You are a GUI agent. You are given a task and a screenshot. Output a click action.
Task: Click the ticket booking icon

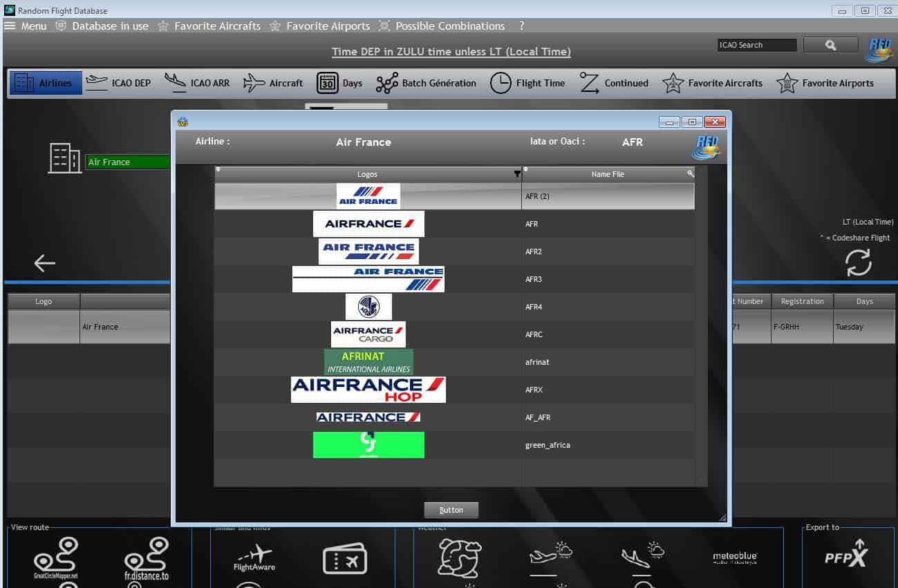pyautogui.click(x=344, y=559)
